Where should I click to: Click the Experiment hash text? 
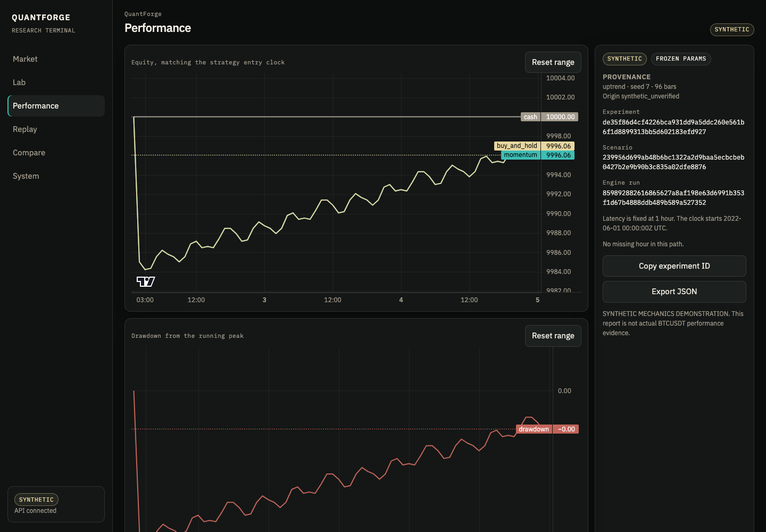click(673, 127)
